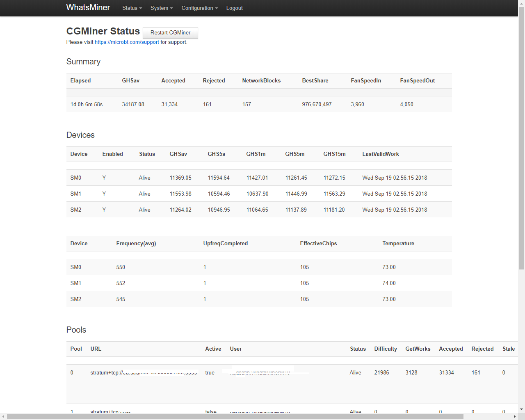
Task: Click the LastValidWork column header
Action: 381,154
